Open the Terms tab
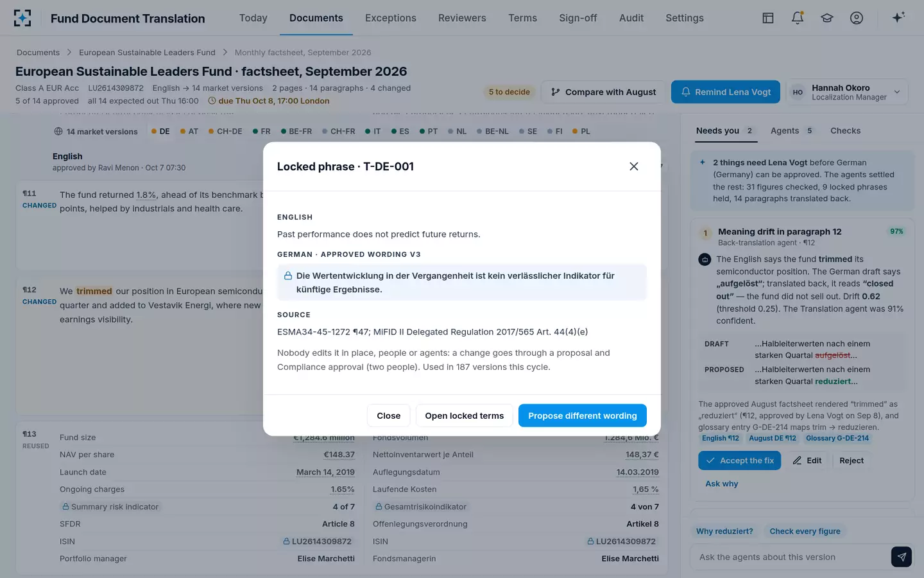The height and width of the screenshot is (578, 924). point(523,18)
